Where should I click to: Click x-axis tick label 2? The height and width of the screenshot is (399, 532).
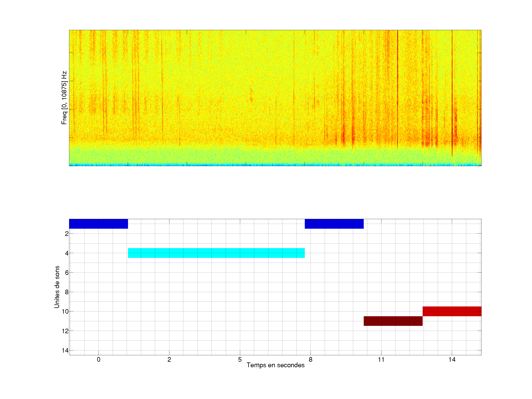click(x=169, y=359)
